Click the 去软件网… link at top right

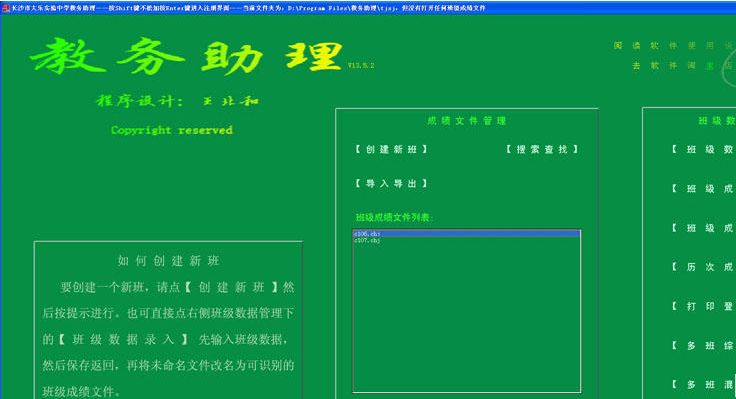click(683, 66)
